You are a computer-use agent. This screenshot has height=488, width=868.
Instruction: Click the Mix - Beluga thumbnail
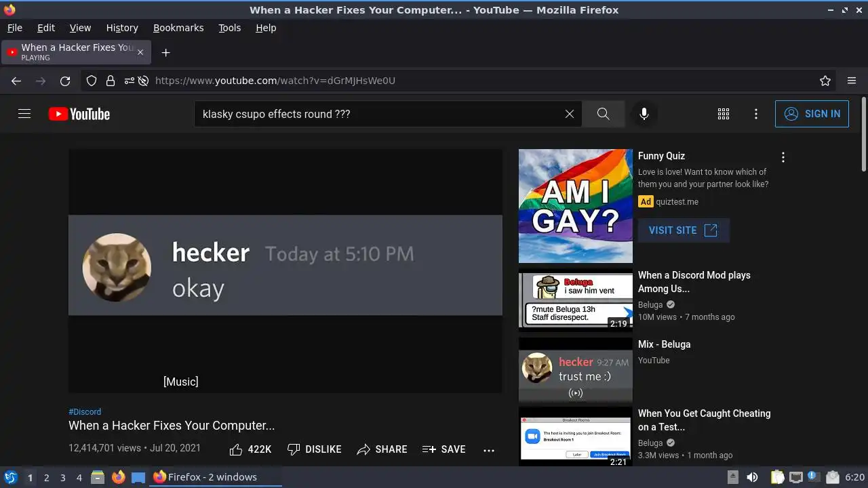(x=576, y=369)
